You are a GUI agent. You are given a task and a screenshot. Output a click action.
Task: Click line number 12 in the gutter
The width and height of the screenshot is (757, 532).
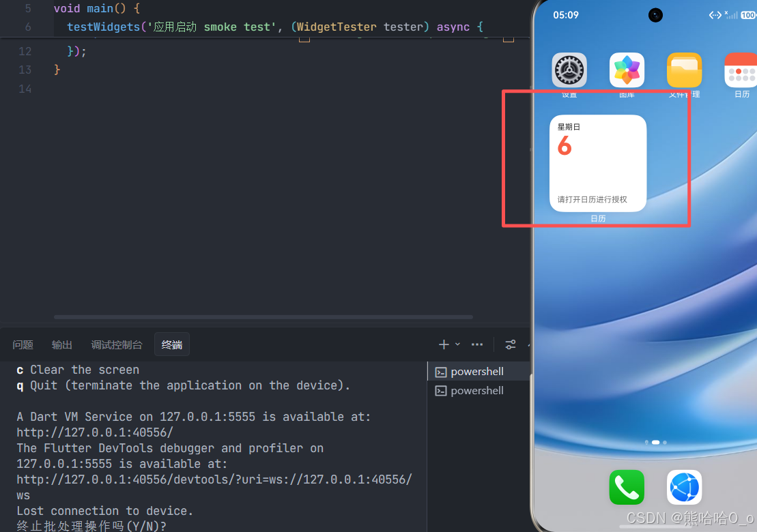(25, 51)
